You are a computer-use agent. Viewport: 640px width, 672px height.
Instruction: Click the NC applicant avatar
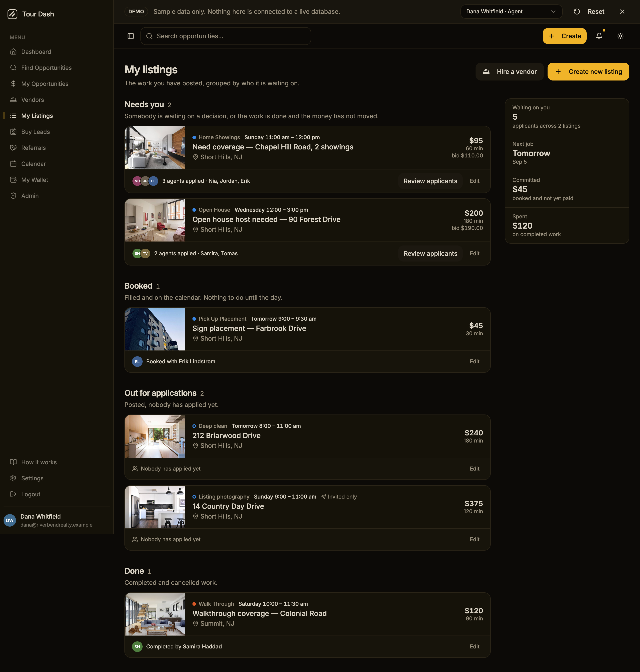tap(137, 181)
